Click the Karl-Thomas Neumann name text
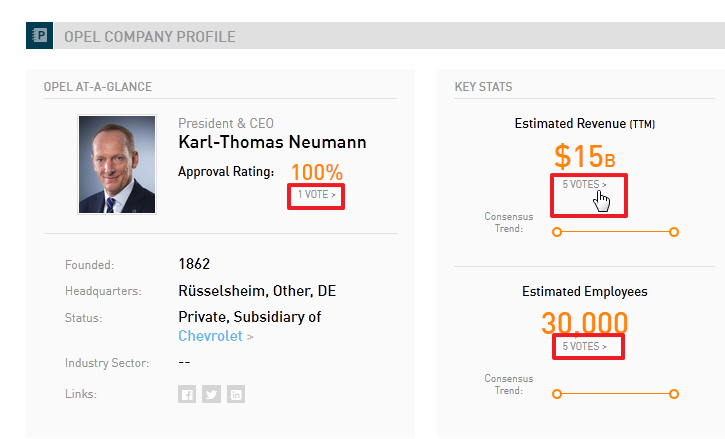 (x=272, y=142)
